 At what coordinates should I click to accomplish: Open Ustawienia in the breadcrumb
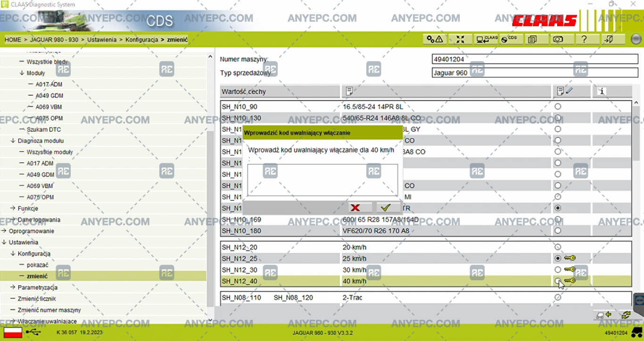coord(102,40)
